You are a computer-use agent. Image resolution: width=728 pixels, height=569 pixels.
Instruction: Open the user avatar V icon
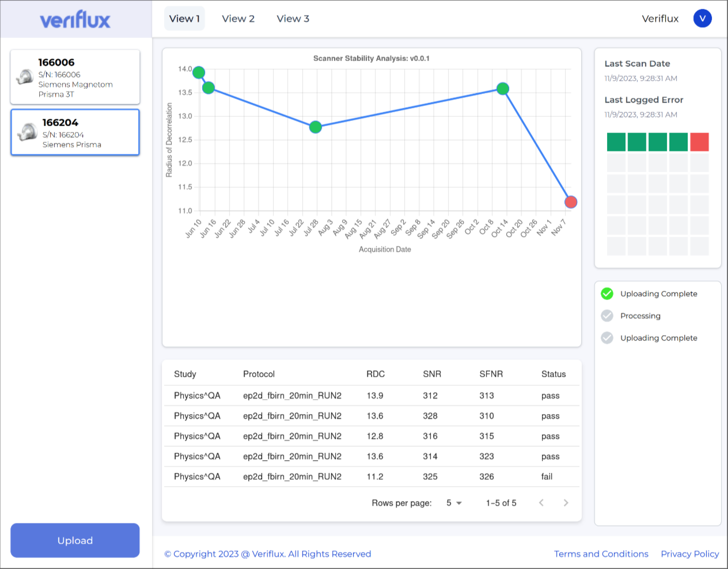click(x=702, y=18)
